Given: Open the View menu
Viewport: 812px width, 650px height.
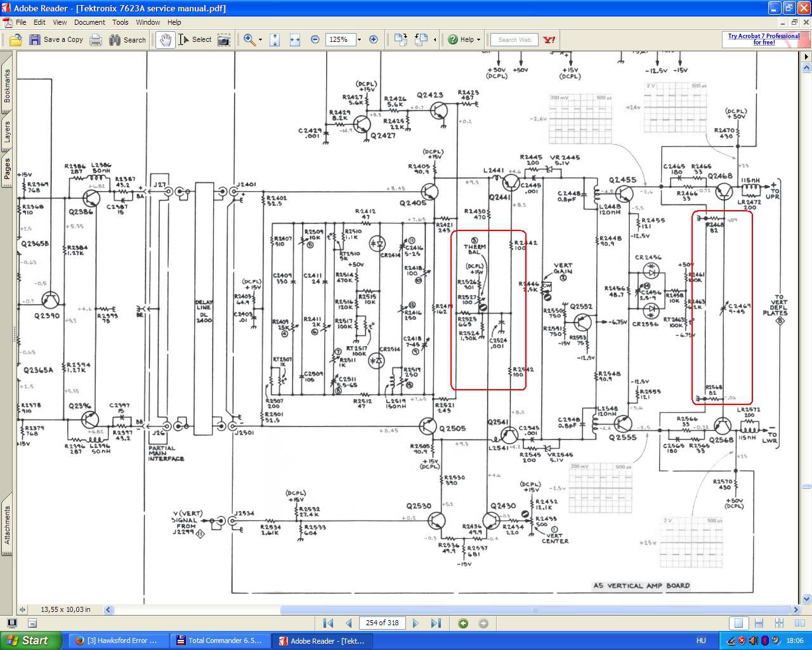Looking at the screenshot, I should tap(60, 22).
